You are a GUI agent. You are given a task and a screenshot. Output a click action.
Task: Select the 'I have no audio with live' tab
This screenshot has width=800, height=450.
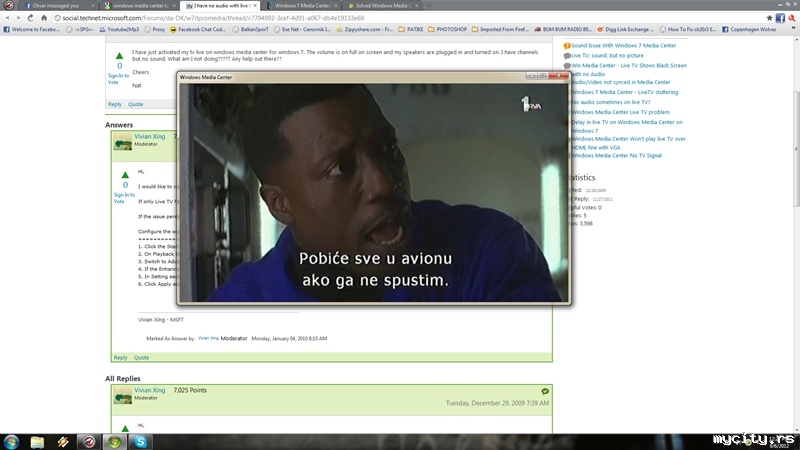click(220, 6)
